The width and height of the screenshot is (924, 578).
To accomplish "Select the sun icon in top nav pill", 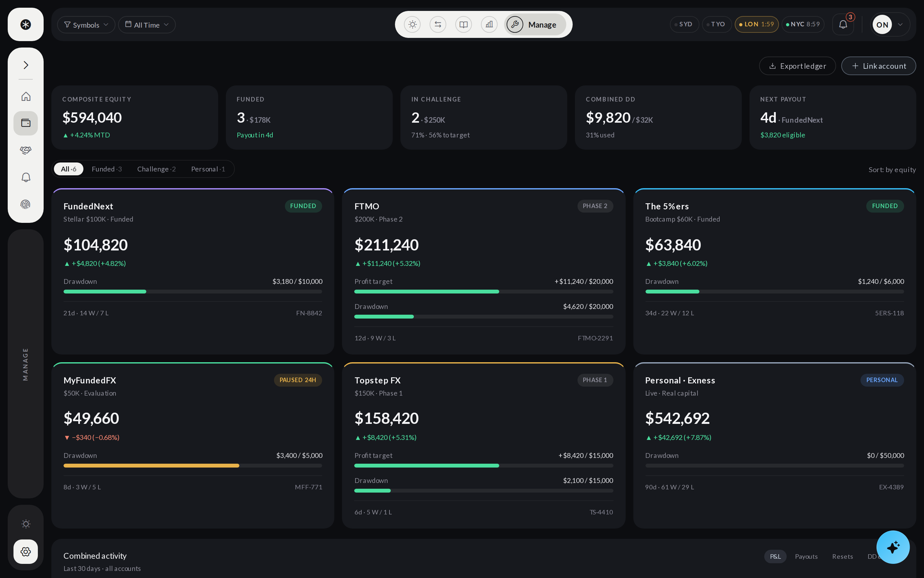I will (x=412, y=24).
